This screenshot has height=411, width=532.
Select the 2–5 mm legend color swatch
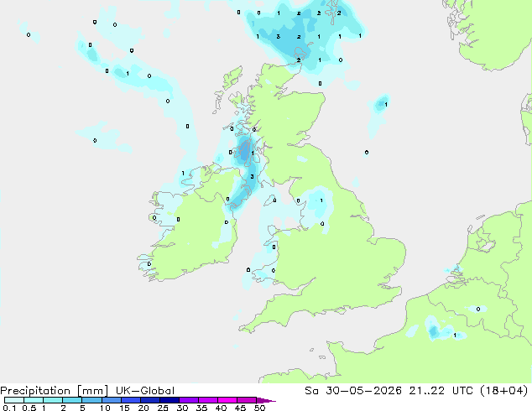pos(72,400)
